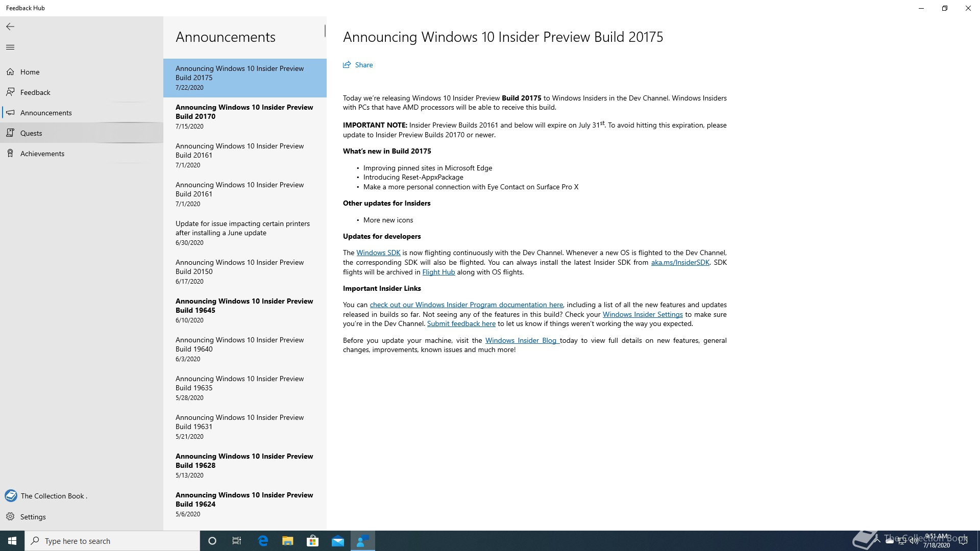Image resolution: width=980 pixels, height=551 pixels.
Task: Select Build 19635 announcement dated 5/28/2020
Action: pos(245,388)
